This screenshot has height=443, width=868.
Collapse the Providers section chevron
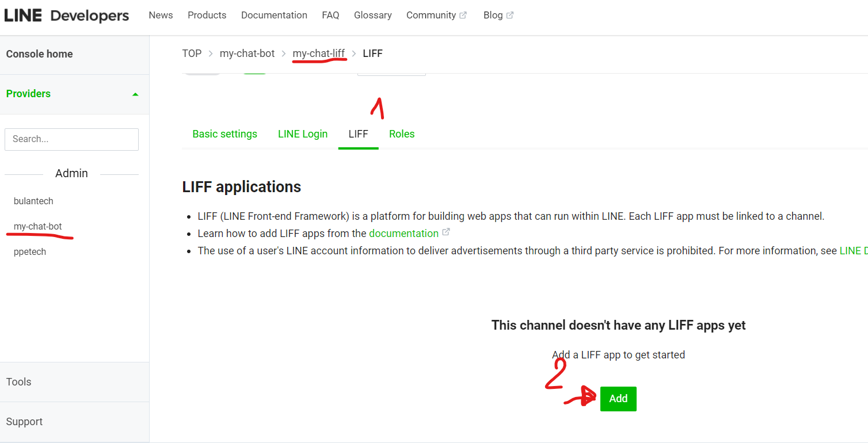click(135, 93)
